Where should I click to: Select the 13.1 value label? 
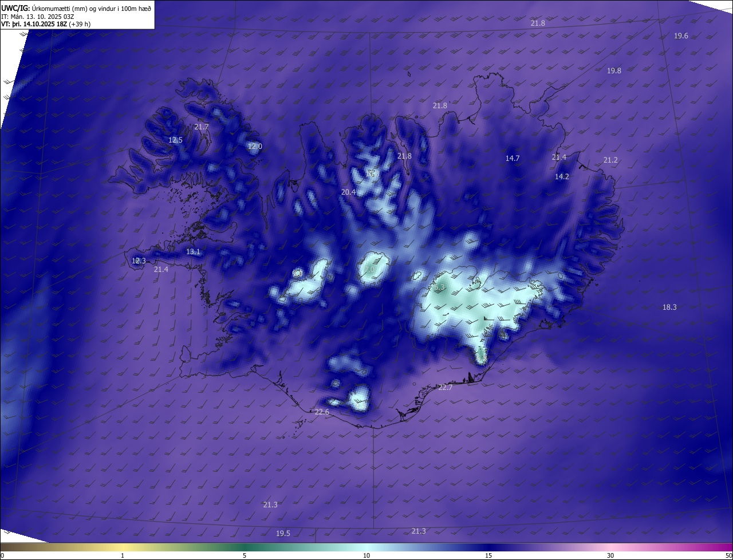coord(194,252)
